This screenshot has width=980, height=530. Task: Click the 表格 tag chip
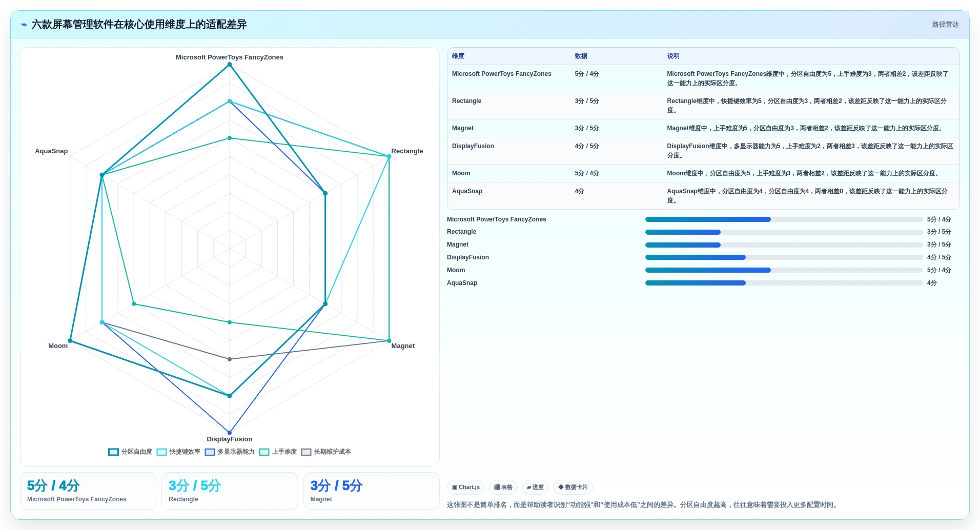503,487
